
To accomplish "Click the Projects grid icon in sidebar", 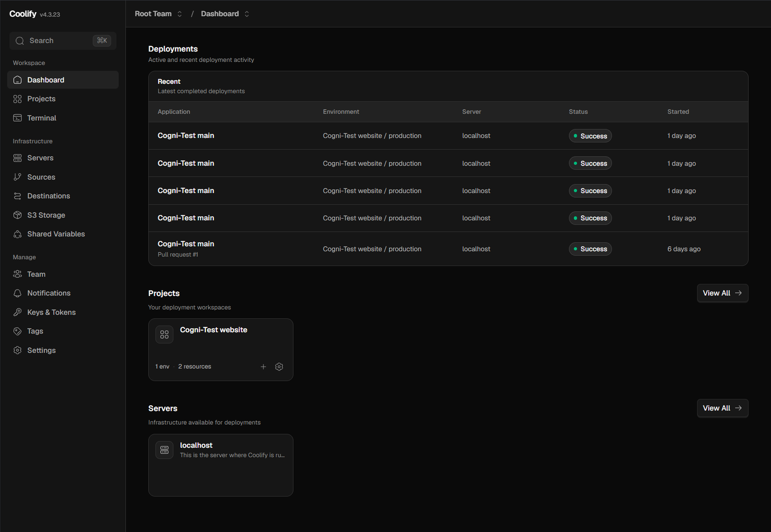I will [18, 99].
